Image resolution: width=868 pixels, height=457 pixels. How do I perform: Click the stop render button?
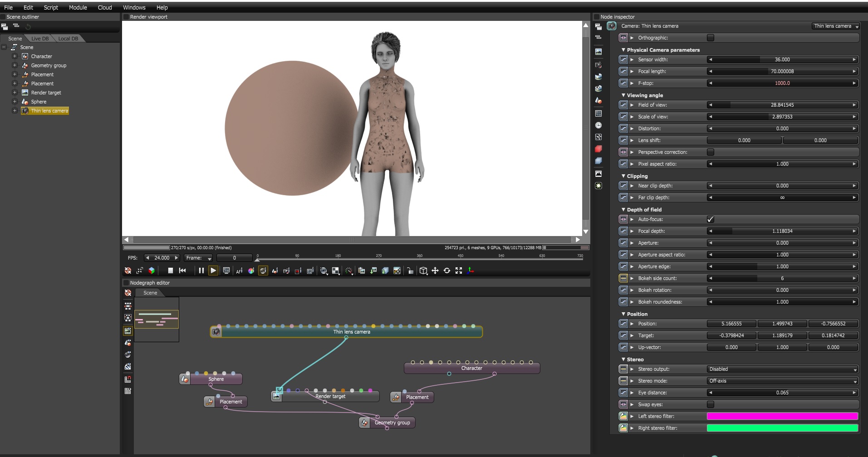(171, 270)
